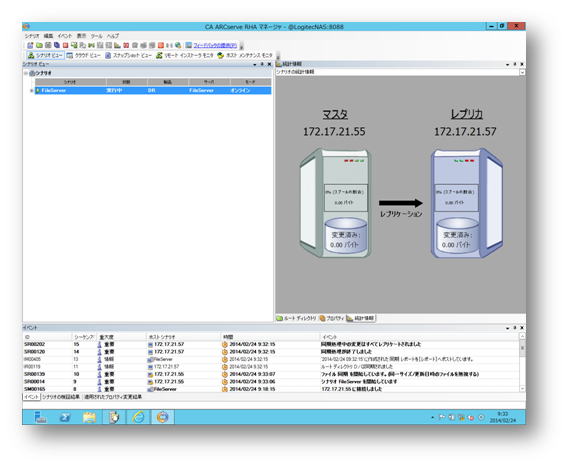The height and width of the screenshot is (467, 568).
Task: Click the globe icon in main toolbar
Action: 178,45
